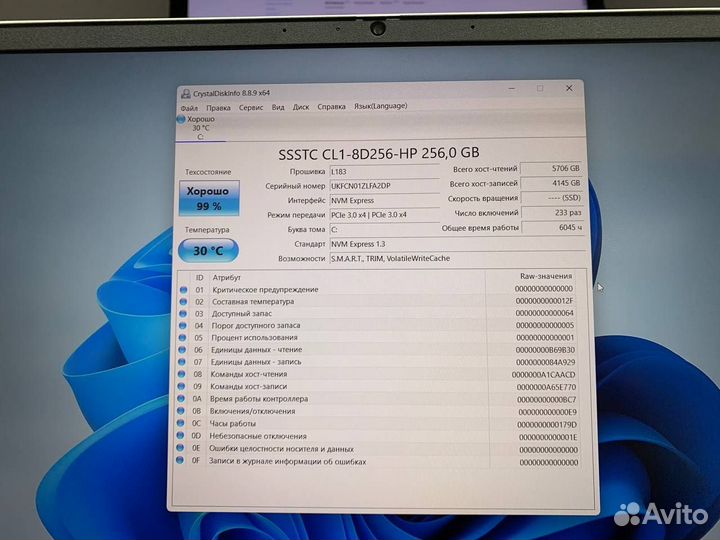Click the Хорошо 99 % health status button

coord(209,198)
